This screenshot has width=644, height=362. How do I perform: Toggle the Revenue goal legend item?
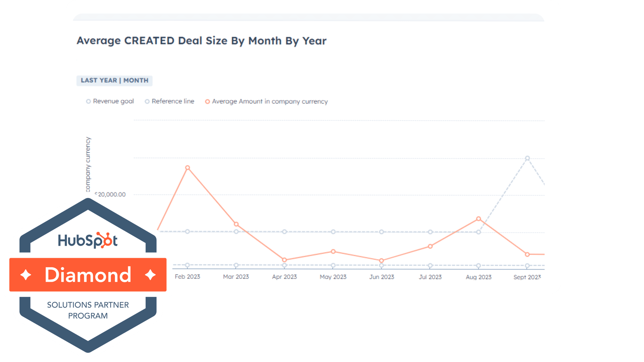pos(110,101)
